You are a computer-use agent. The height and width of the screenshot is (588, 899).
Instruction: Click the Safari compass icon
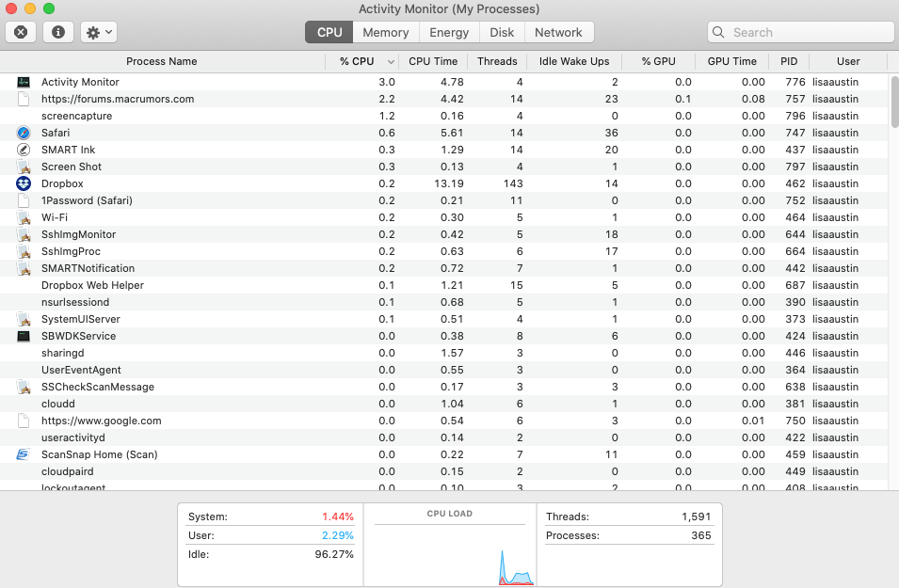24,133
